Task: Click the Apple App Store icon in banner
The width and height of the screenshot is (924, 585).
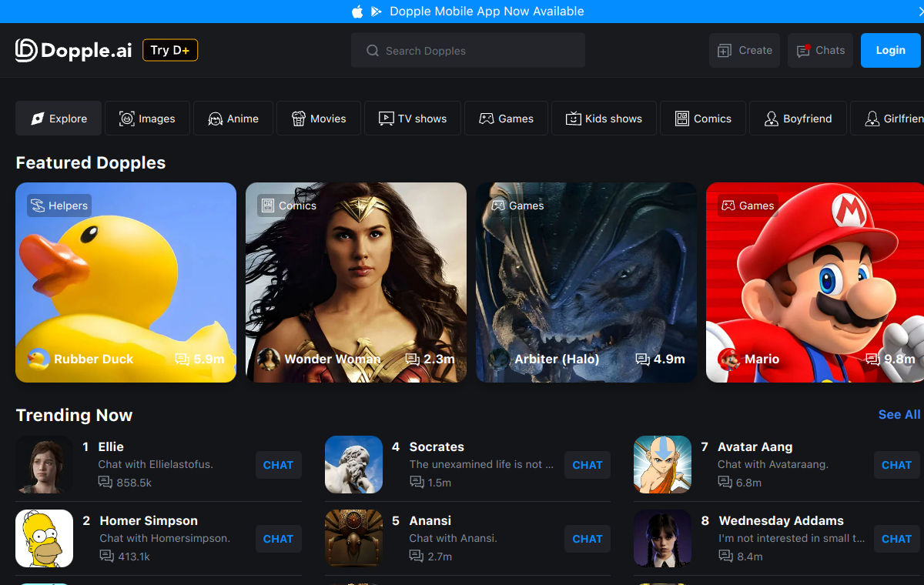Action: pyautogui.click(x=357, y=12)
